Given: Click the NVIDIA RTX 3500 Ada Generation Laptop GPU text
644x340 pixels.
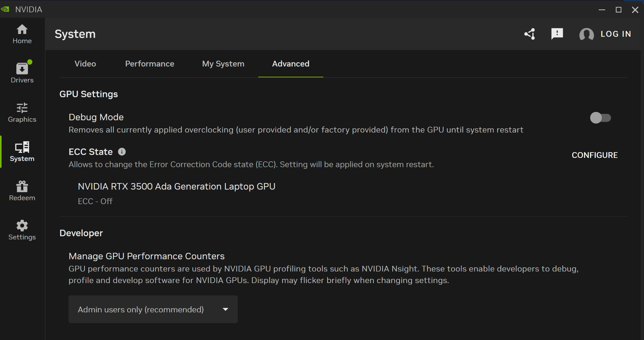Looking at the screenshot, I should coord(177,187).
